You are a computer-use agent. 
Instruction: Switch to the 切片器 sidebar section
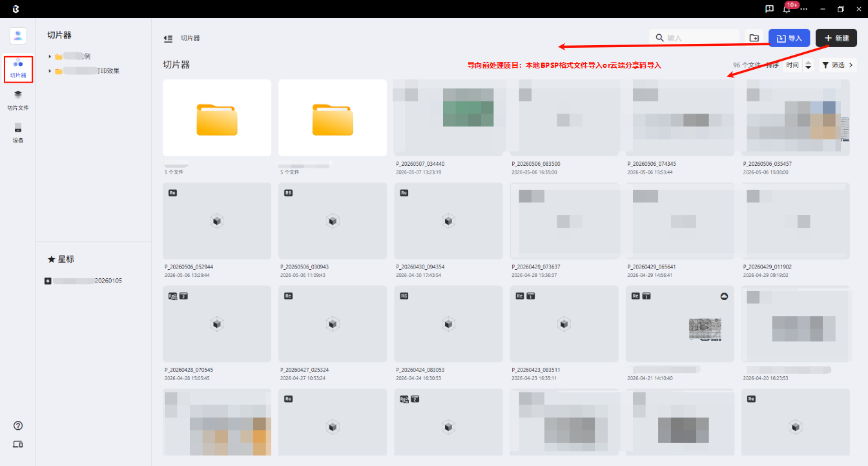[18, 69]
